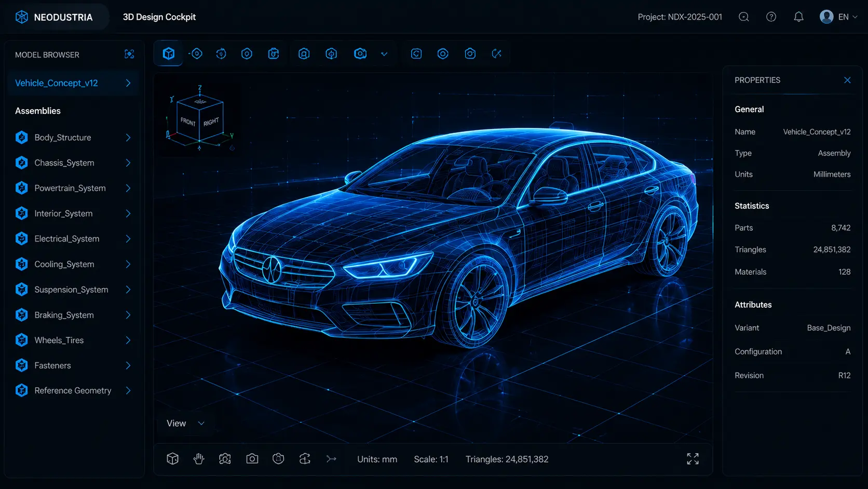Viewport: 868px width, 489px height.
Task: Expand the Chassis_System chevron
Action: (x=128, y=163)
